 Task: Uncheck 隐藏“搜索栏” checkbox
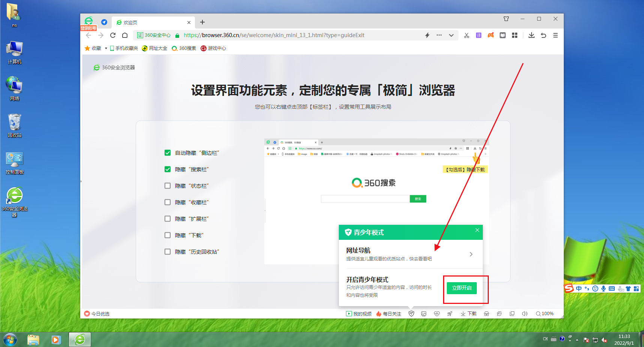tap(168, 169)
